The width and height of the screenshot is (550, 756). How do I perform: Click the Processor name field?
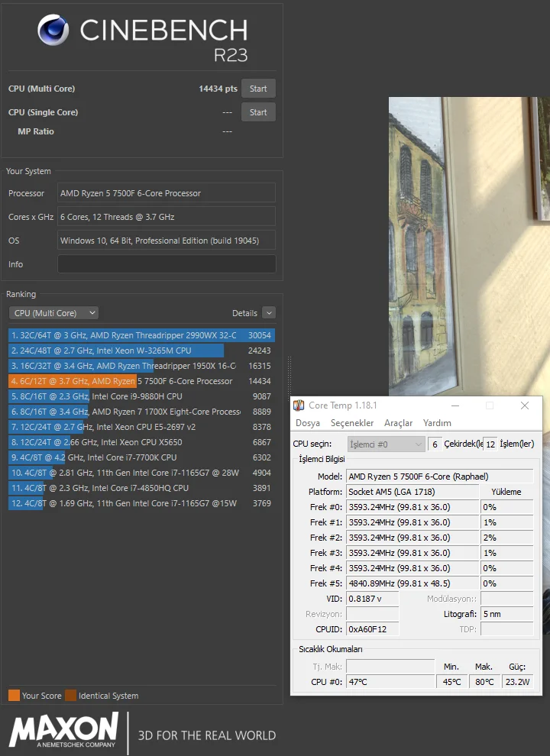coord(167,193)
